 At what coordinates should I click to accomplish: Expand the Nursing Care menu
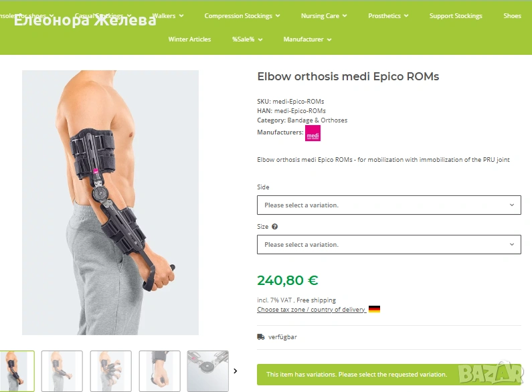324,16
